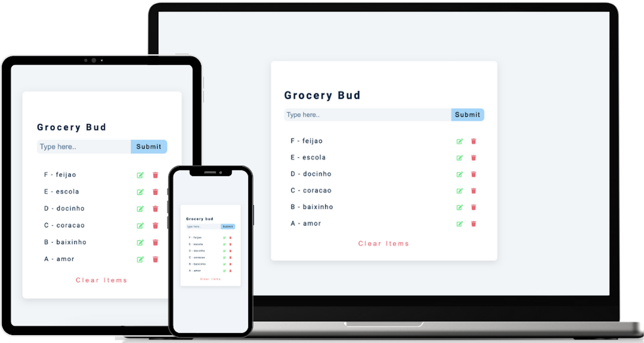
Task: Click the Type here.. input field
Action: pyautogui.click(x=366, y=114)
